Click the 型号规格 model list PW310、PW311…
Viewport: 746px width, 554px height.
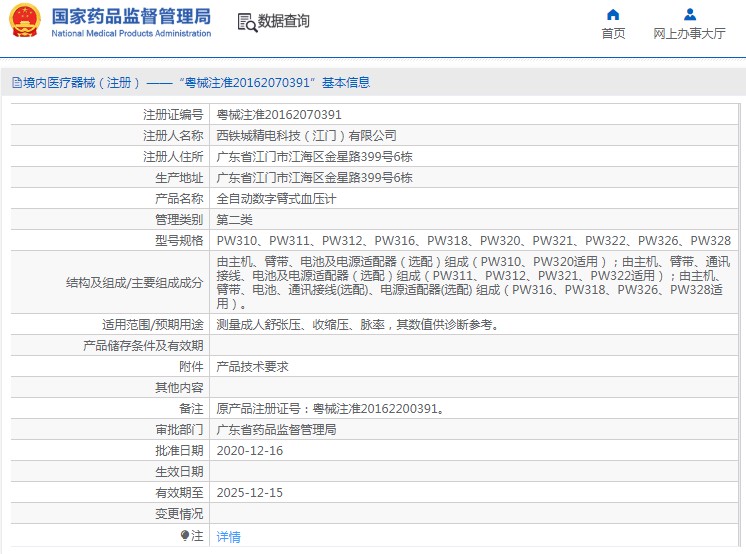click(473, 240)
